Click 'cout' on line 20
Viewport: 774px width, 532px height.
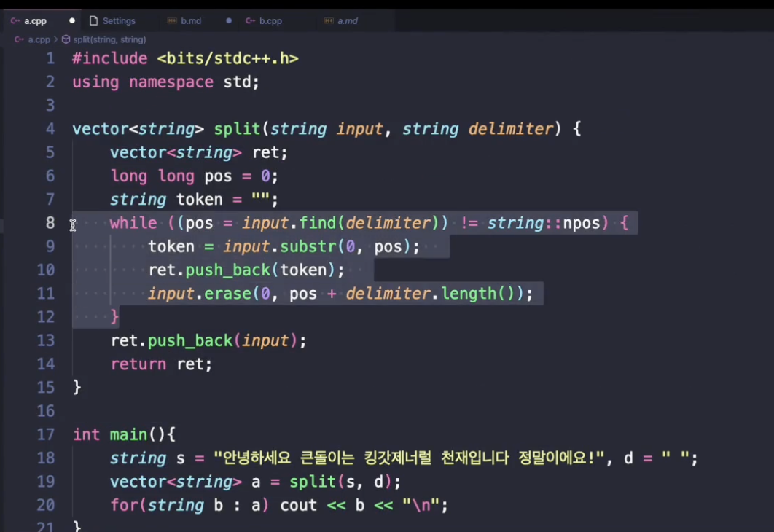298,505
